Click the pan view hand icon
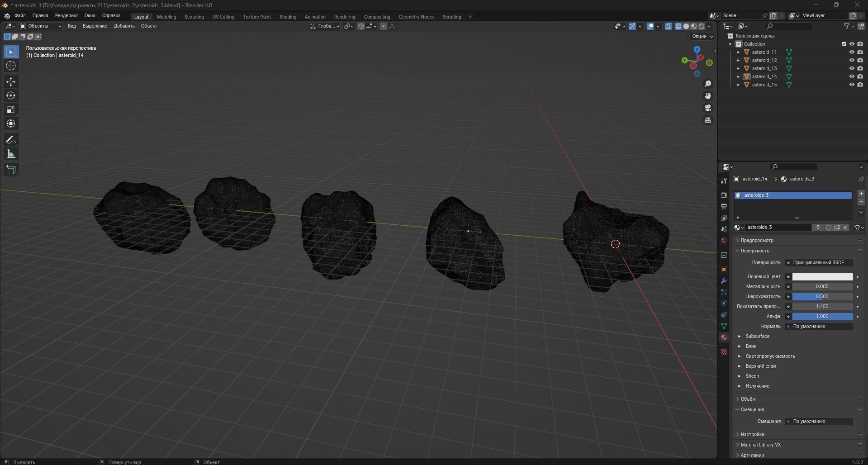 708,96
